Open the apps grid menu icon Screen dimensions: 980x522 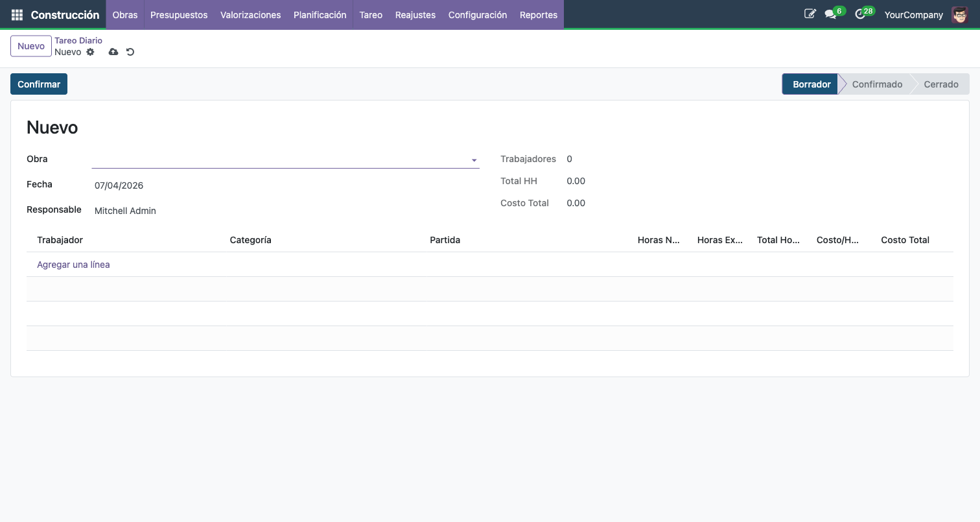(17, 15)
